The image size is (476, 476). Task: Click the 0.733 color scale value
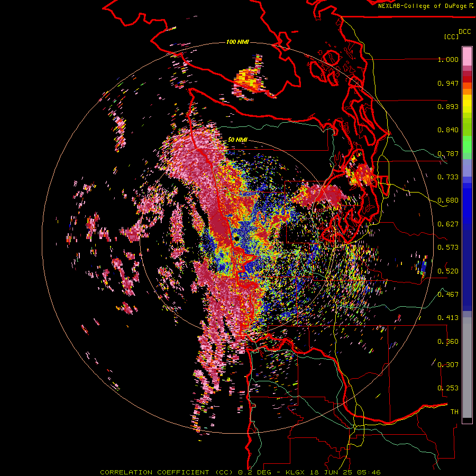tap(448, 177)
